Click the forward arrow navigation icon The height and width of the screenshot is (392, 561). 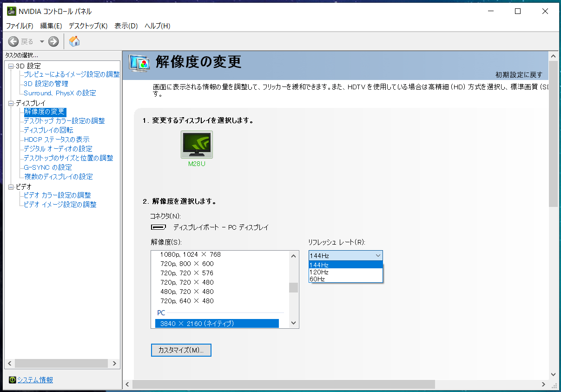click(53, 41)
